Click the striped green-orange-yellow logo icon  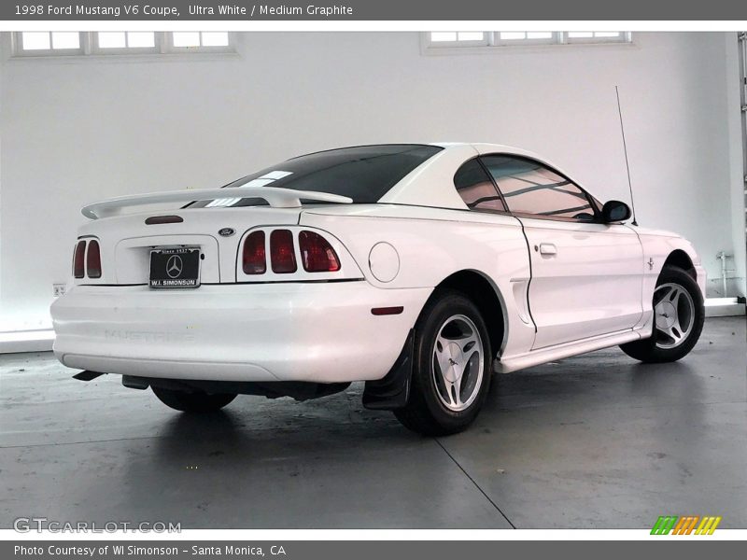685,525
